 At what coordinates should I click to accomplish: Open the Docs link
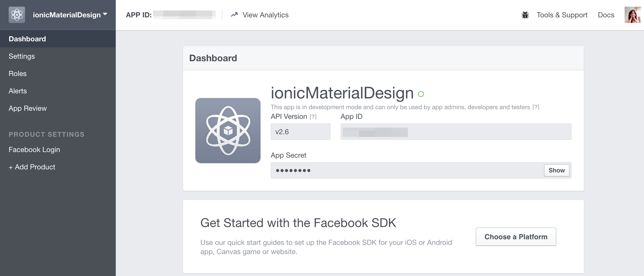(x=606, y=15)
